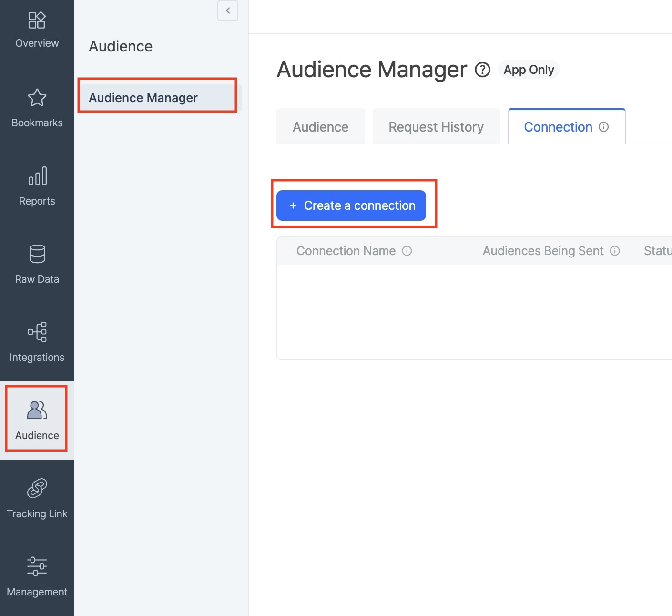The height and width of the screenshot is (616, 672).
Task: Switch to the Request History tab
Action: point(436,127)
